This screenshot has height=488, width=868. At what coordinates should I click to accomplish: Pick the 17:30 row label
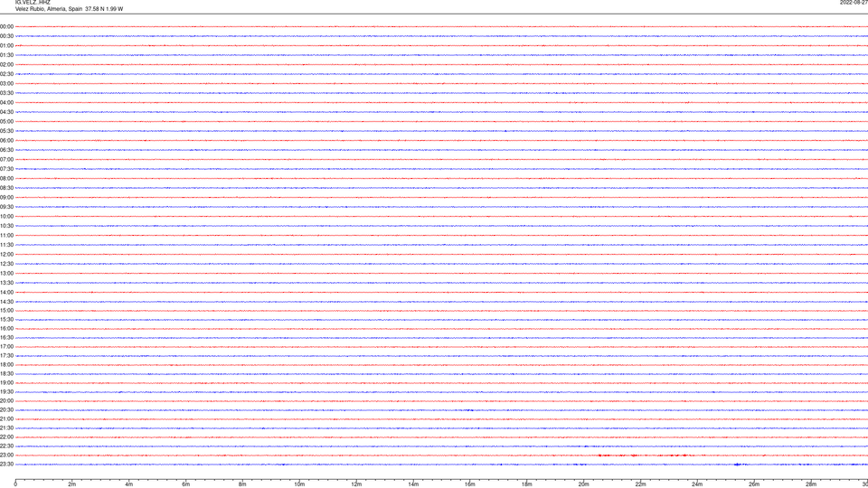(x=6, y=356)
